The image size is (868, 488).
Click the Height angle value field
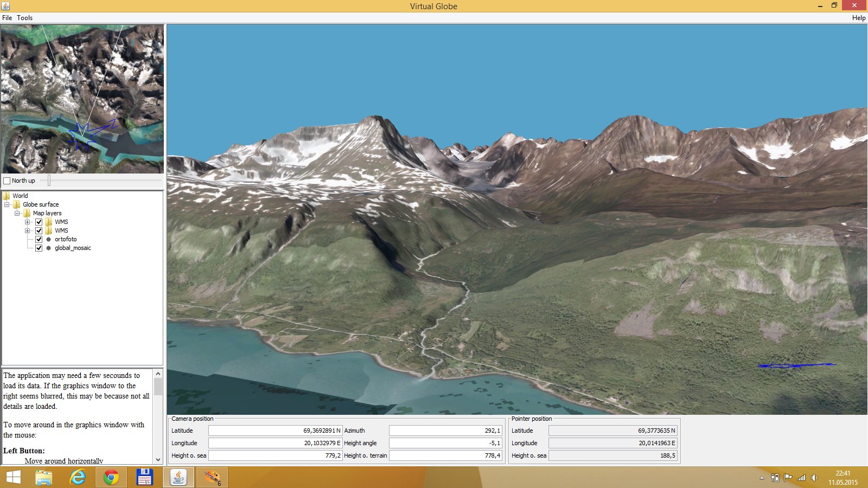click(x=445, y=443)
